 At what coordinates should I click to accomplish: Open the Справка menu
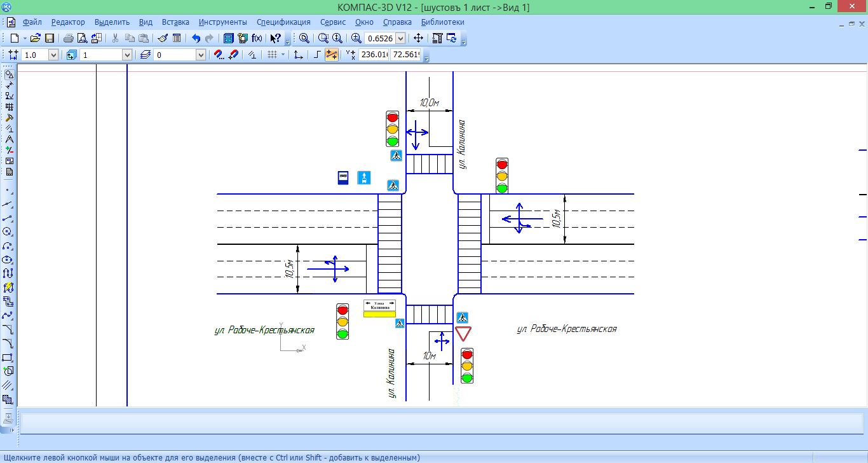click(x=397, y=22)
